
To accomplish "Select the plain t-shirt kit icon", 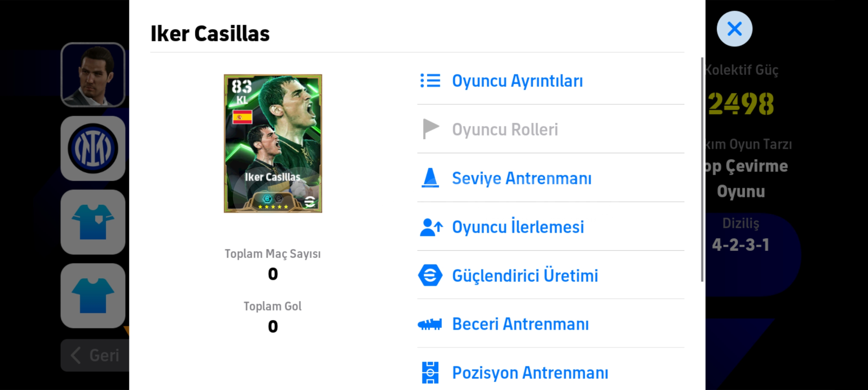I will (93, 296).
